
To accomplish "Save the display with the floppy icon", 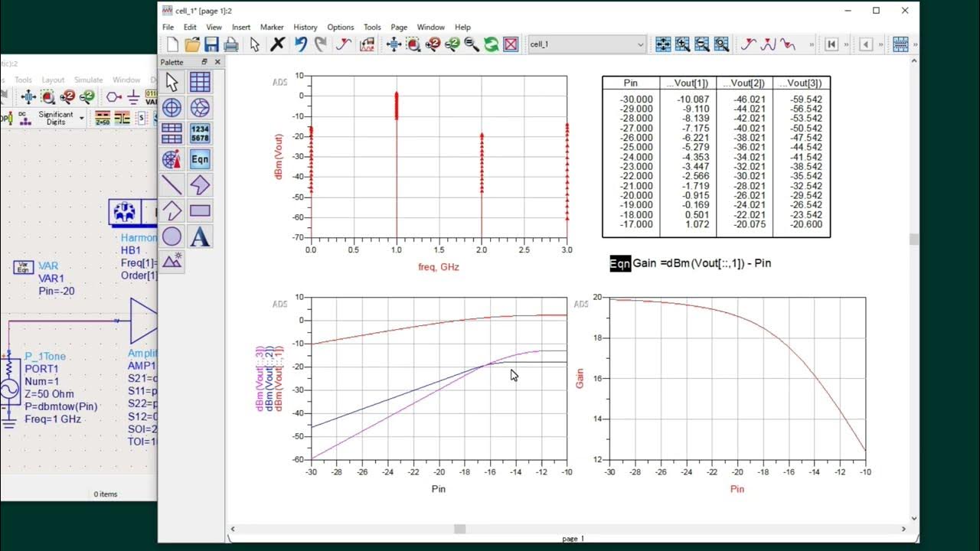I will tap(211, 44).
